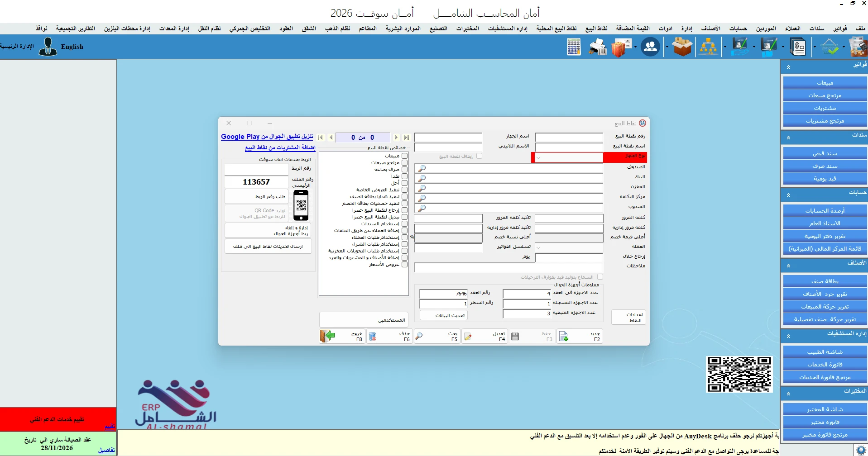Open dropdown arrow next to gift icon
868x456 pixels.
point(635,47)
